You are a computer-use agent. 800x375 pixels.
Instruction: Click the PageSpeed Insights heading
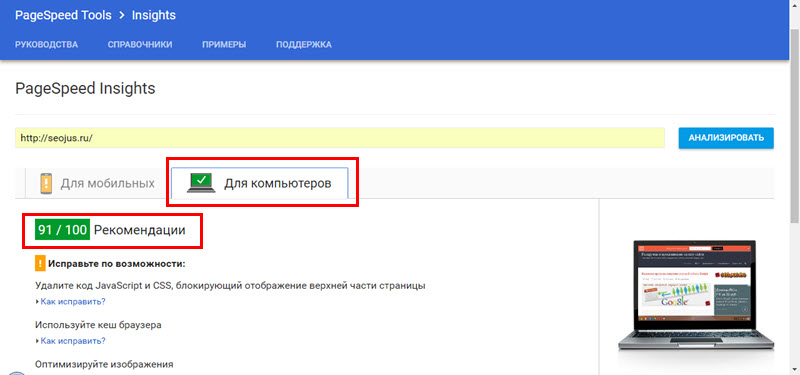[85, 88]
